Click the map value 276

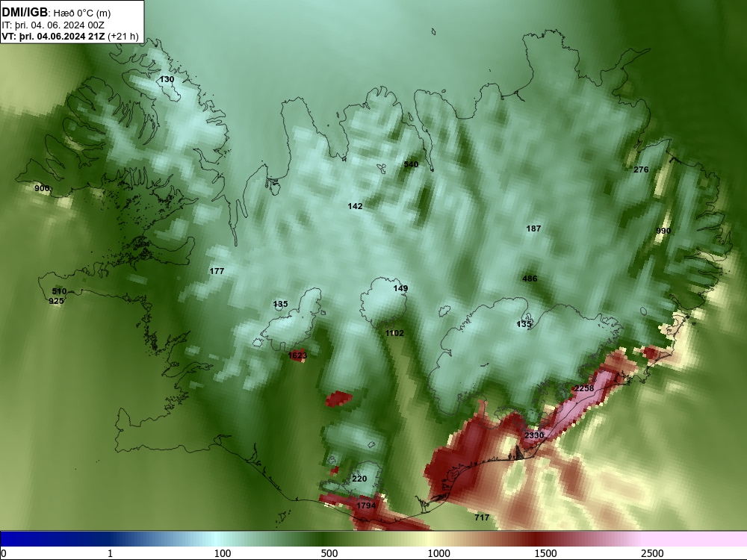[641, 169]
